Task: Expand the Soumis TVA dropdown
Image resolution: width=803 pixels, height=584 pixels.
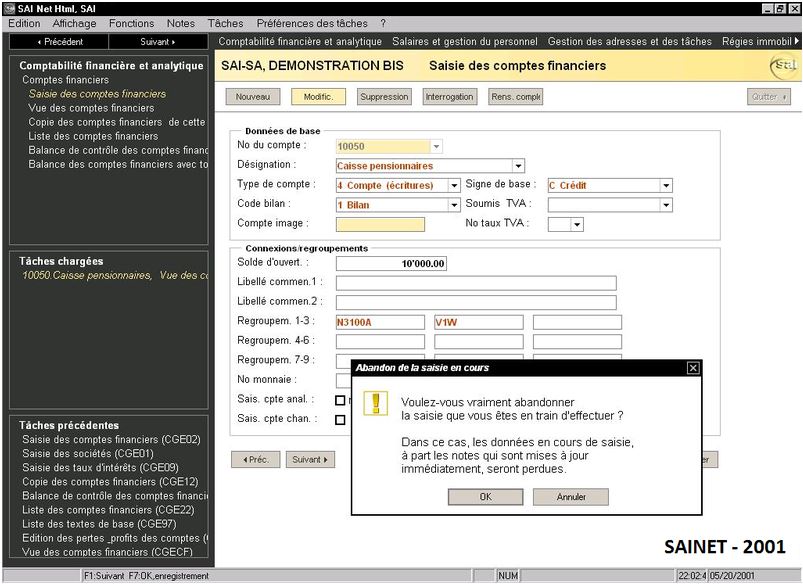Action: pyautogui.click(x=666, y=205)
